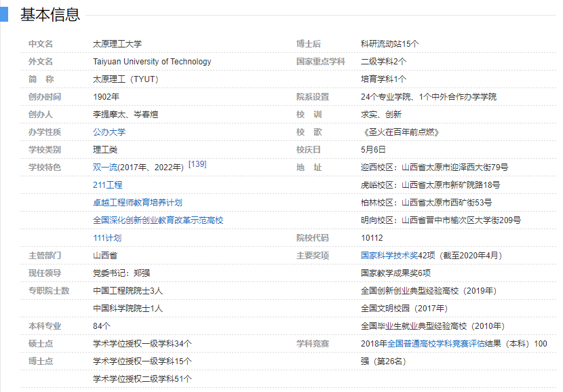
Task: Click the 双一流 link
Action: 104,168
